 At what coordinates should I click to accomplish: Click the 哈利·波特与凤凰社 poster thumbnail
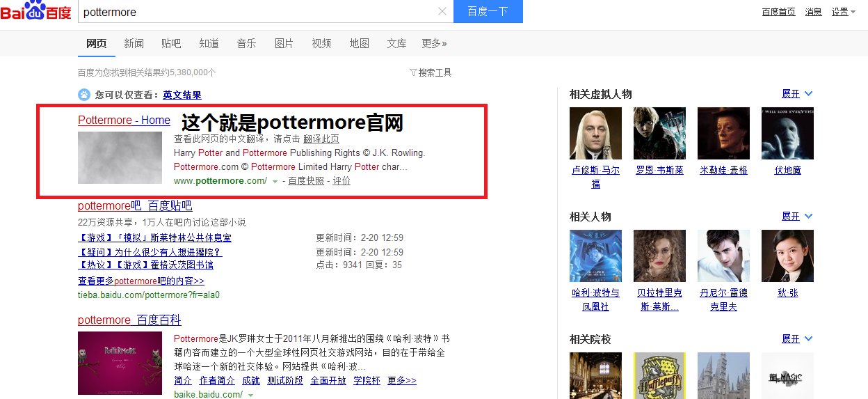(x=595, y=256)
